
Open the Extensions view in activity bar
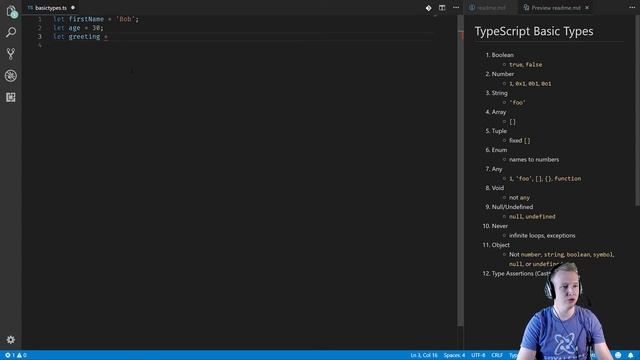click(11, 97)
